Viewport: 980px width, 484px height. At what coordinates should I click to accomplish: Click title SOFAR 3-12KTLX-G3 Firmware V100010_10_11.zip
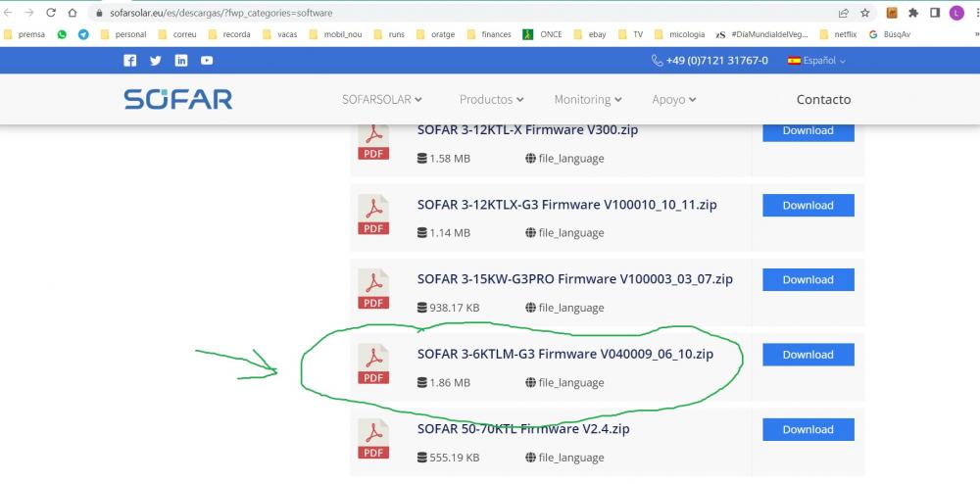[x=566, y=205]
